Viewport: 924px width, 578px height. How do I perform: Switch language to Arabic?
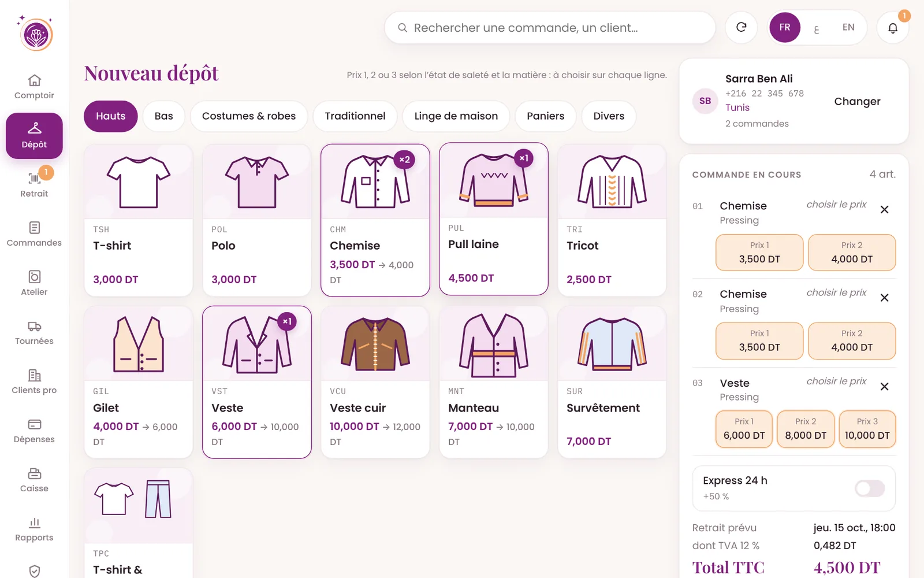coord(817,28)
